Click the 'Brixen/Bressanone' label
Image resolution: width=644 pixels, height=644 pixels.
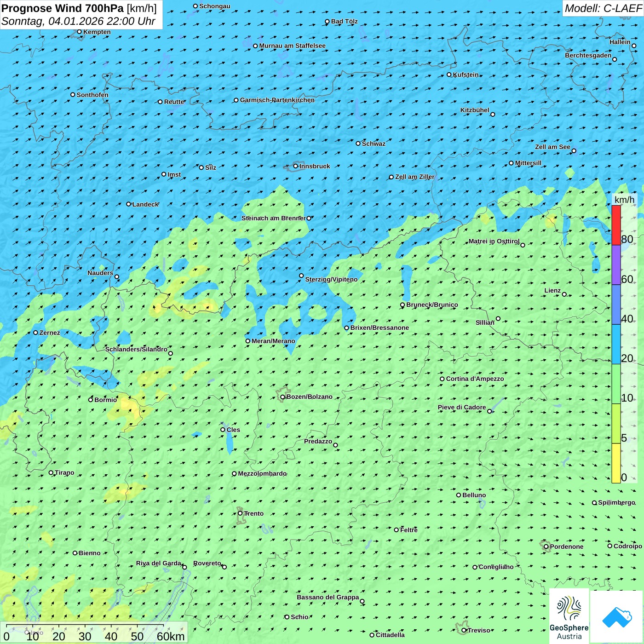click(x=379, y=328)
